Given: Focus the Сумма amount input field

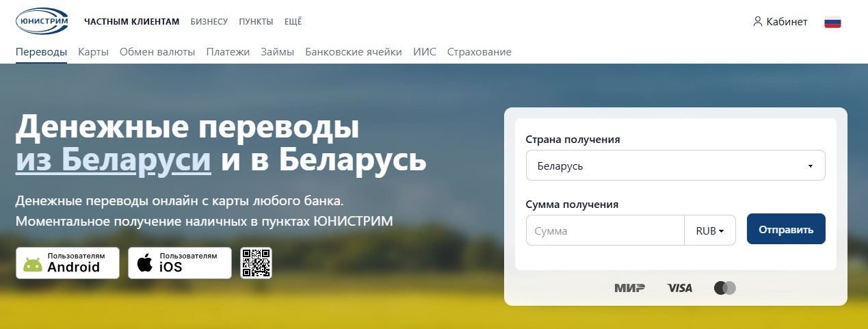Looking at the screenshot, I should pos(605,231).
